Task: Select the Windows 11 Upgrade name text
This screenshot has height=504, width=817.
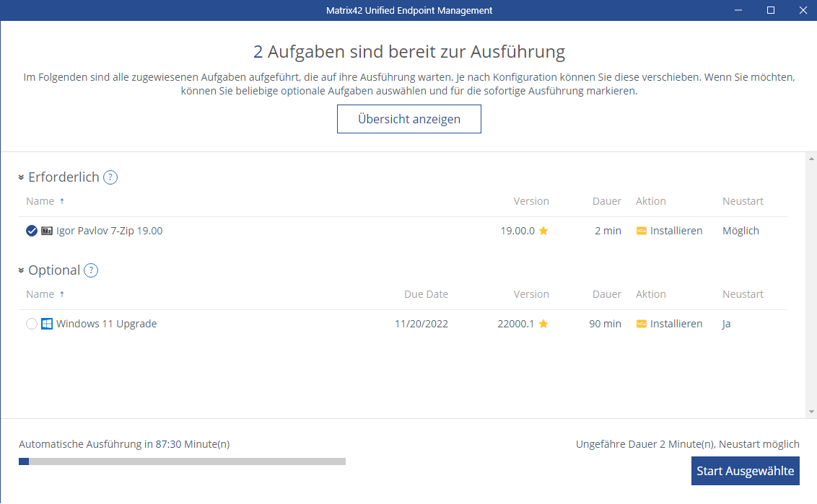Action: pos(106,324)
